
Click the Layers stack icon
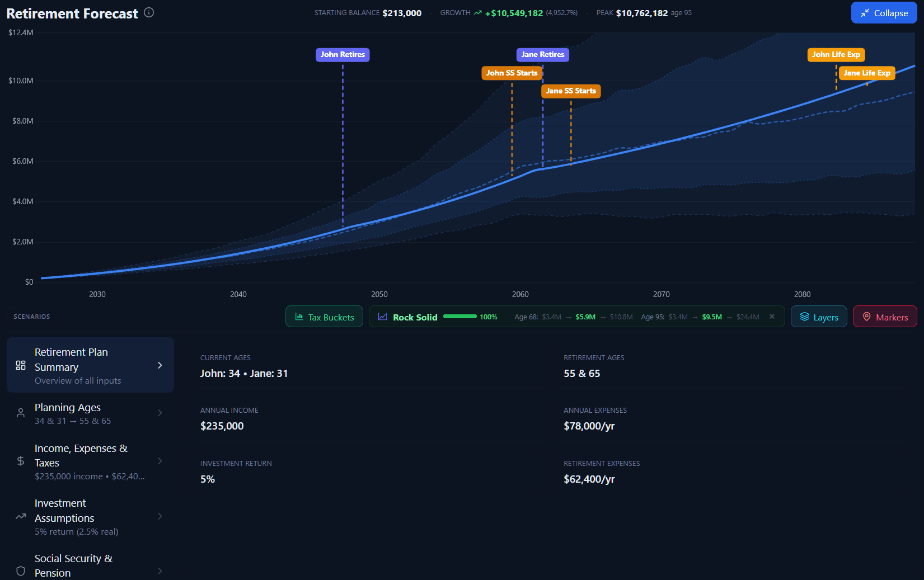(805, 317)
